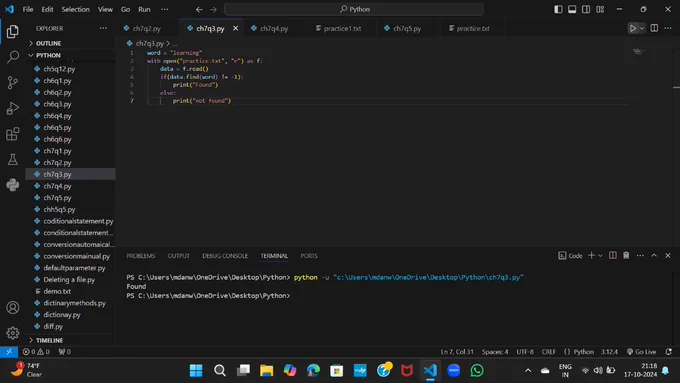Image resolution: width=680 pixels, height=383 pixels.
Task: Open run options dropdown arrow
Action: [642, 29]
